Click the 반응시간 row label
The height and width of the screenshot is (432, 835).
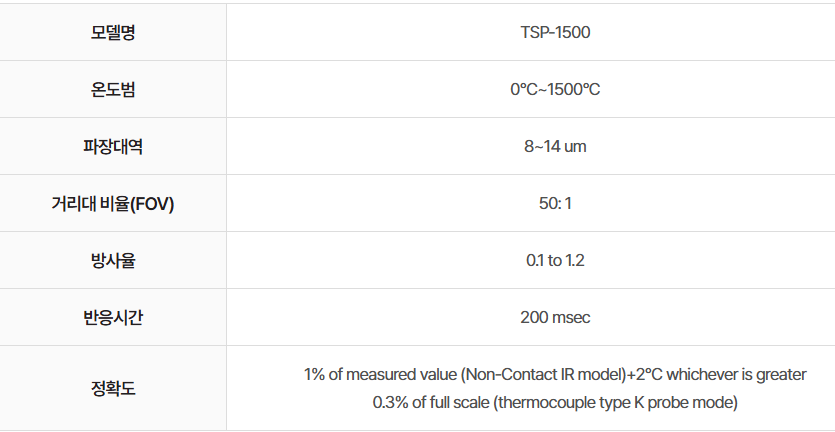[x=113, y=317]
